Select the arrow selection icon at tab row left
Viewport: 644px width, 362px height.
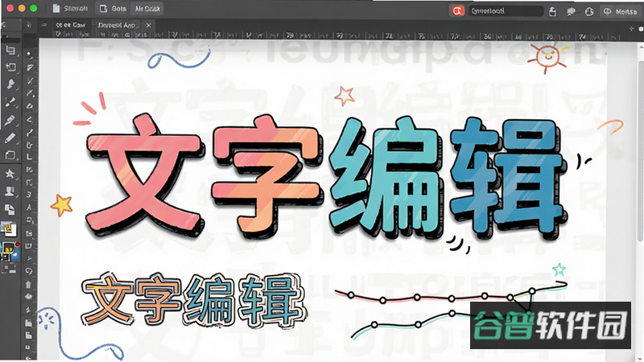click(x=29, y=25)
